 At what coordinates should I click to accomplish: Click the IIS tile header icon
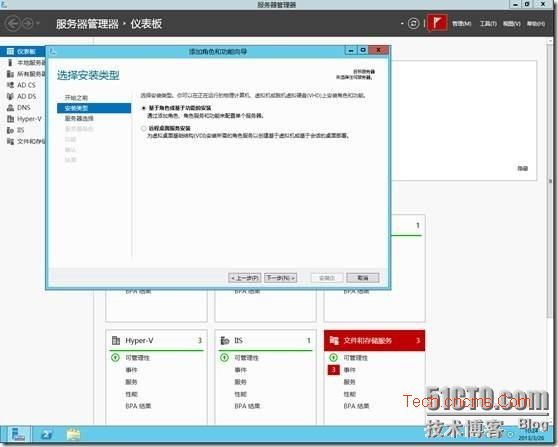(x=225, y=340)
